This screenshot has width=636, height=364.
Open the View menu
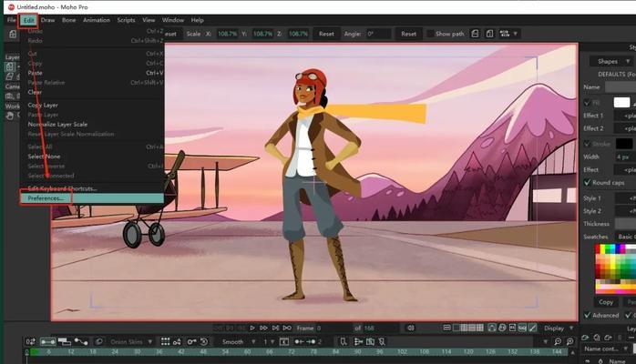coord(149,20)
